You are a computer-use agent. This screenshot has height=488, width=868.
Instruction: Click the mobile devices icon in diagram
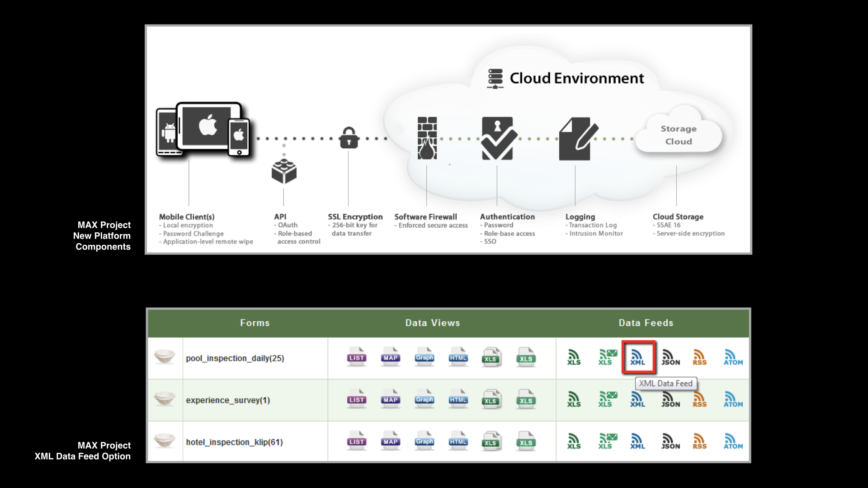(203, 130)
